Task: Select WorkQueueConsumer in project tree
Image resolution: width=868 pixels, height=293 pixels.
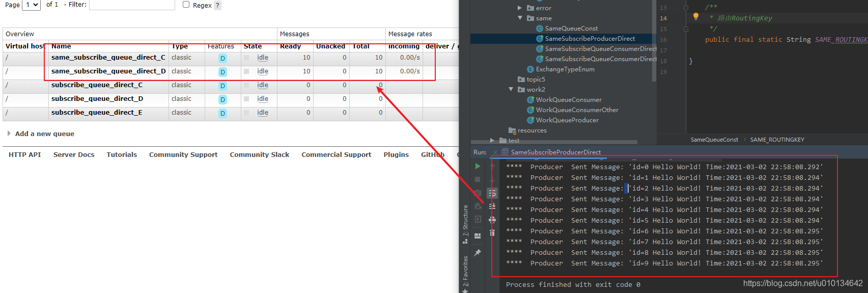Action: pos(569,100)
